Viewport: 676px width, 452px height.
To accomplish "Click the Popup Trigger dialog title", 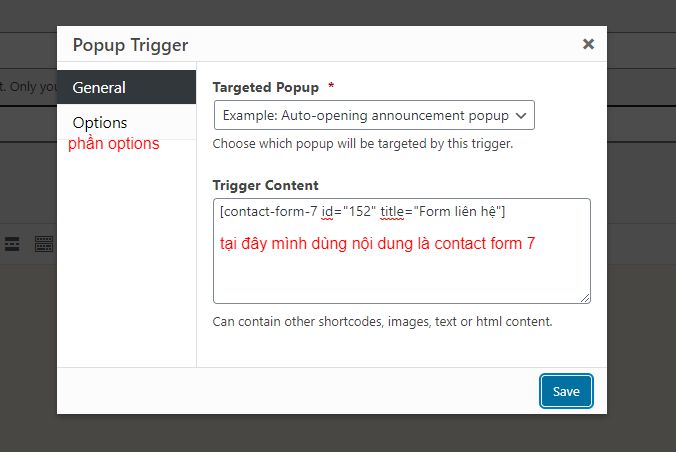I will click(x=130, y=44).
